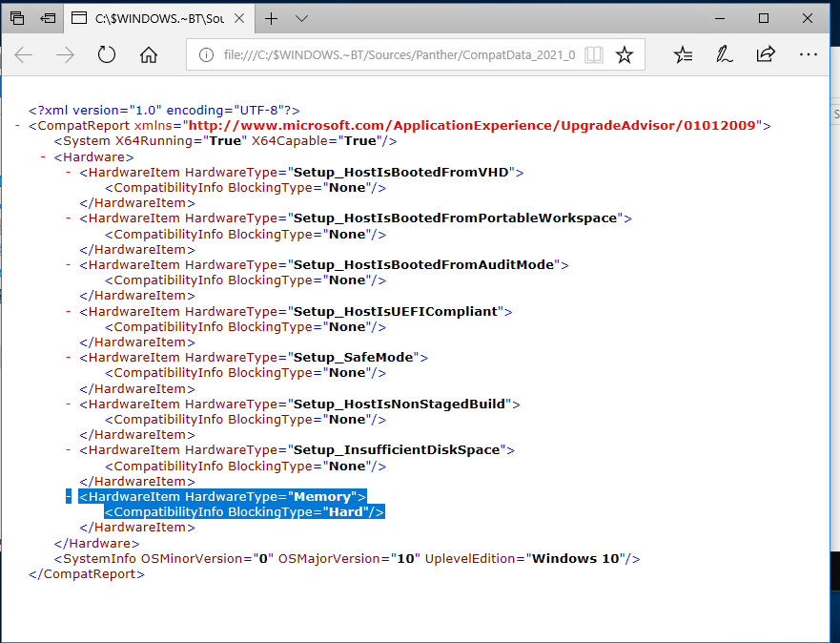This screenshot has width=840, height=643.
Task: Collapse the Setup_HostIsBootedFromPortableWorkspace item
Action: pyautogui.click(x=68, y=218)
